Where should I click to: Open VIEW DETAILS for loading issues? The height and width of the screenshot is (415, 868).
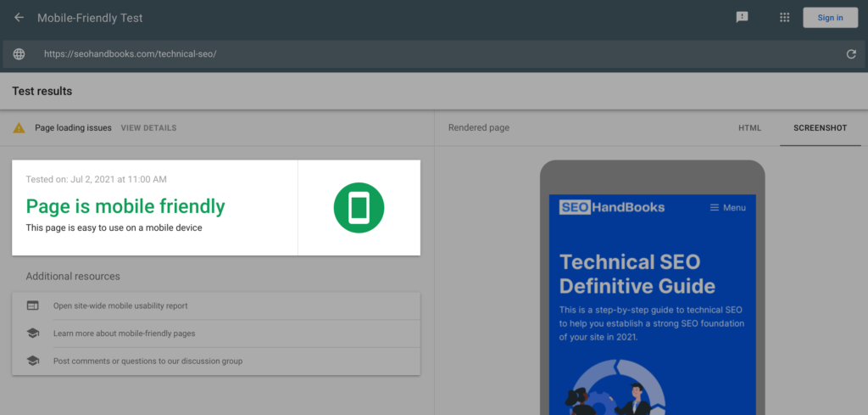[149, 128]
